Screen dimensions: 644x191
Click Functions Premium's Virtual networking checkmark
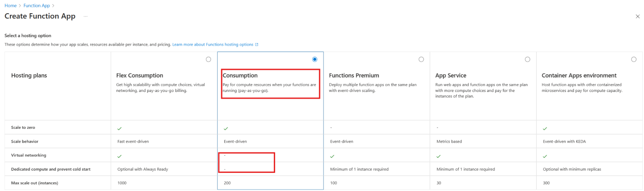coord(332,156)
